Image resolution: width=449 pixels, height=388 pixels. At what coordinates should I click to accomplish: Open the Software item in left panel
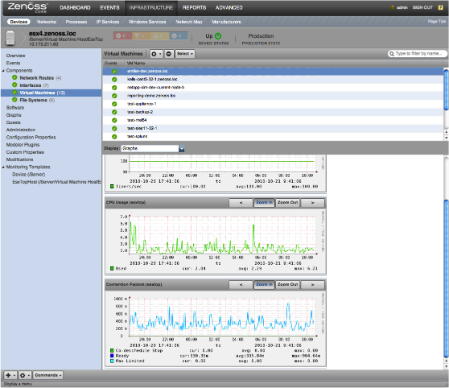coord(15,108)
